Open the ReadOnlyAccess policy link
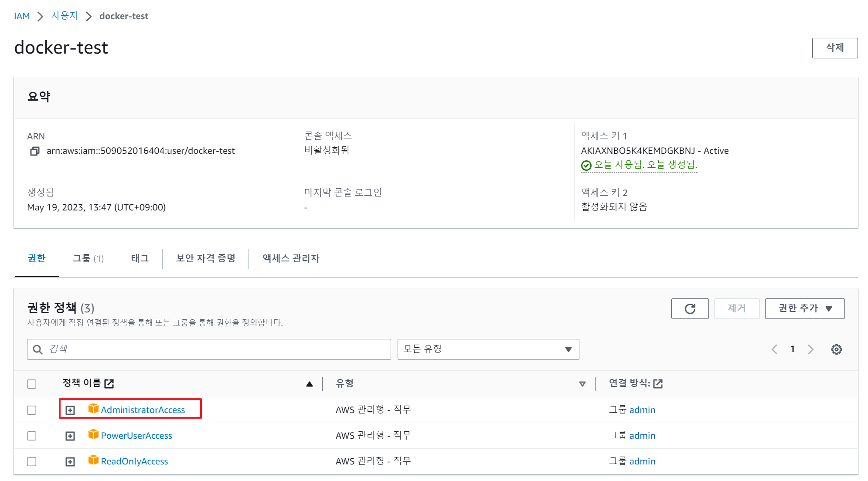Screen dimensions: 868x481 (134, 461)
